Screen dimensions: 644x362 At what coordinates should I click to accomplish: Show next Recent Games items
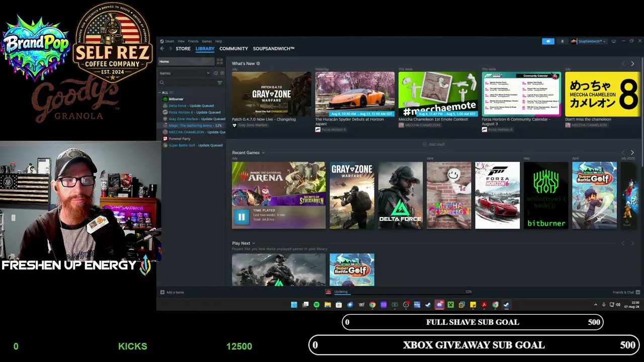coord(632,153)
